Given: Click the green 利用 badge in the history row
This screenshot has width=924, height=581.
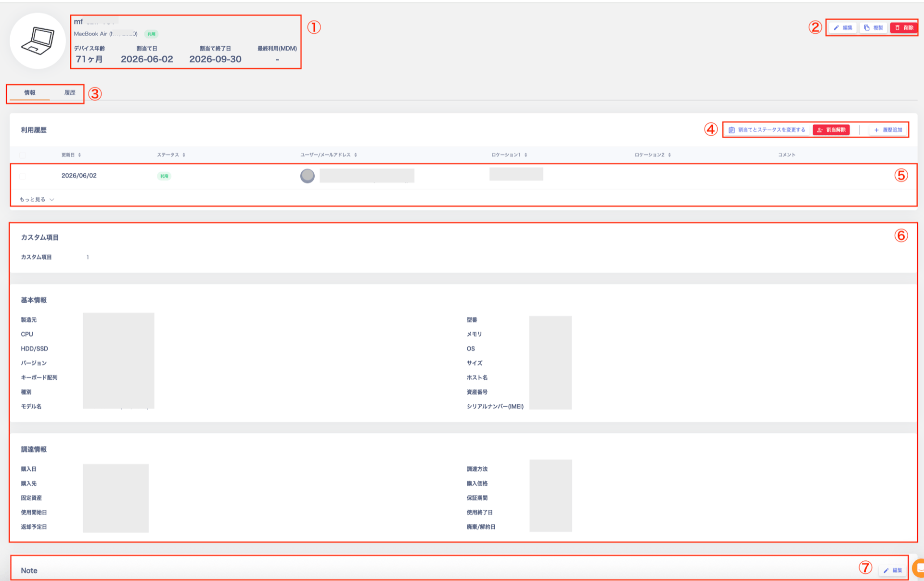Looking at the screenshot, I should point(164,176).
